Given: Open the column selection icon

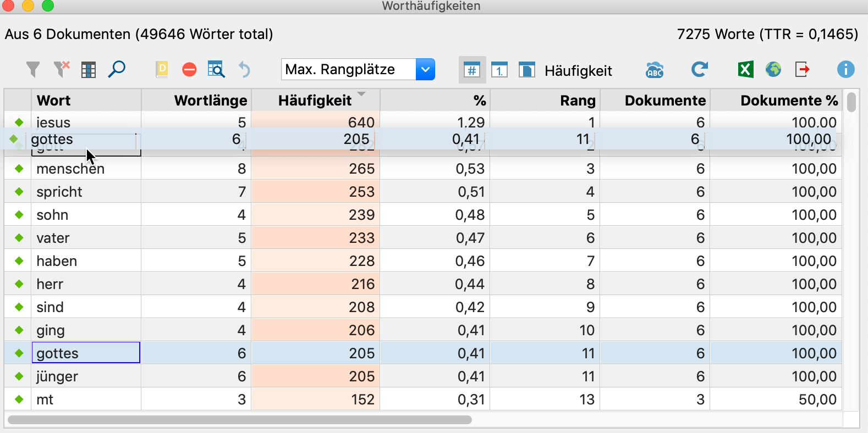Looking at the screenshot, I should (89, 70).
